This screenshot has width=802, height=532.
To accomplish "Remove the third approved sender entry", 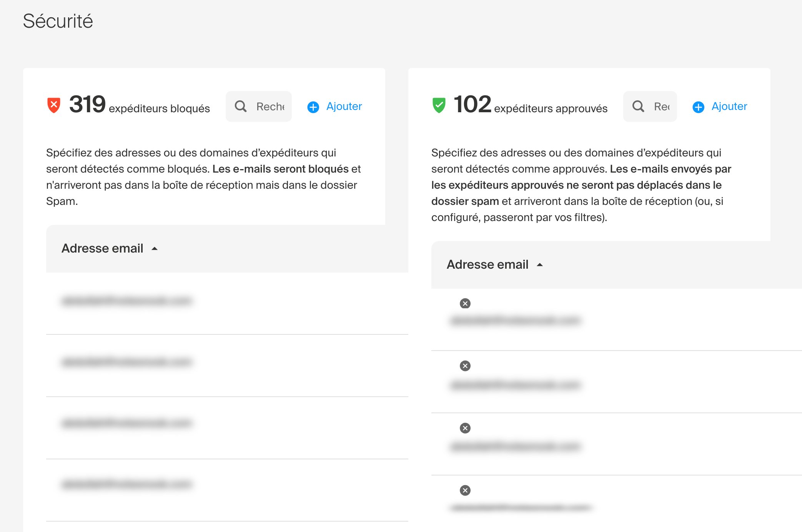I will tap(465, 428).
